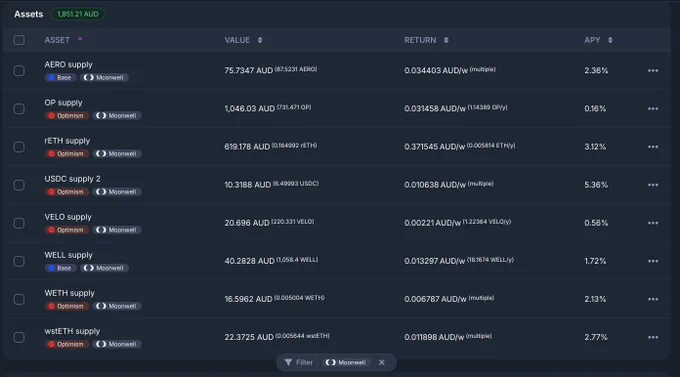Image resolution: width=680 pixels, height=377 pixels.
Task: Remove the Moonwell filter with the X
Action: click(x=382, y=362)
